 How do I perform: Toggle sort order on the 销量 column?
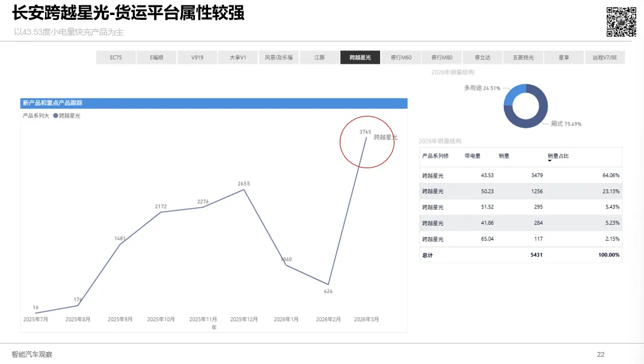[503, 156]
